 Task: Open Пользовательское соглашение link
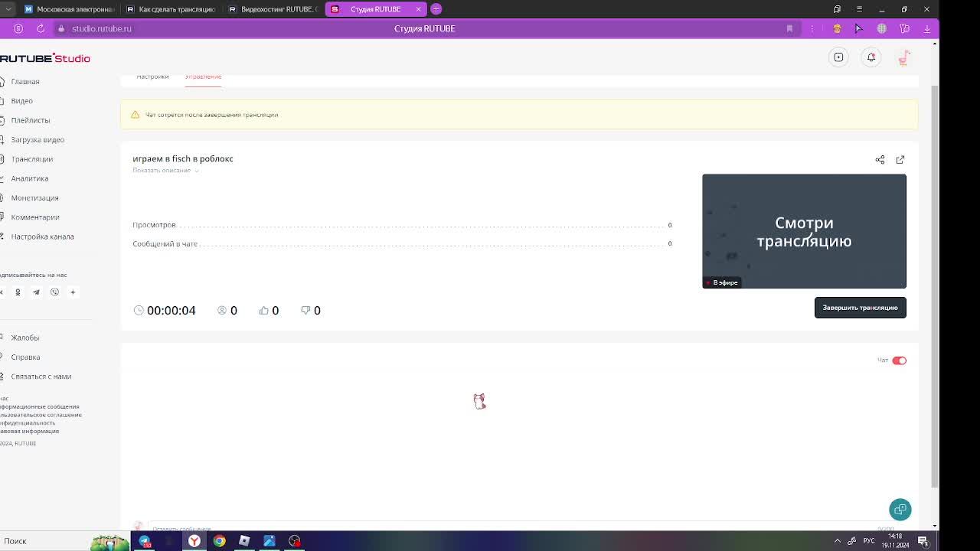(41, 415)
